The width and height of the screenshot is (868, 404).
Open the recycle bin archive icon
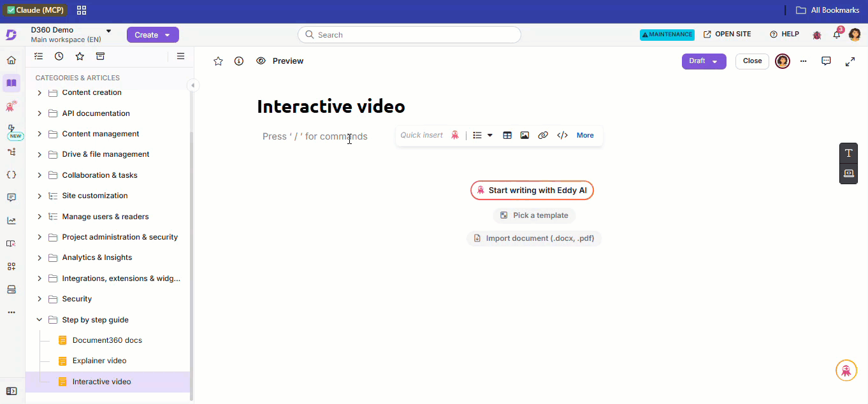pos(100,56)
